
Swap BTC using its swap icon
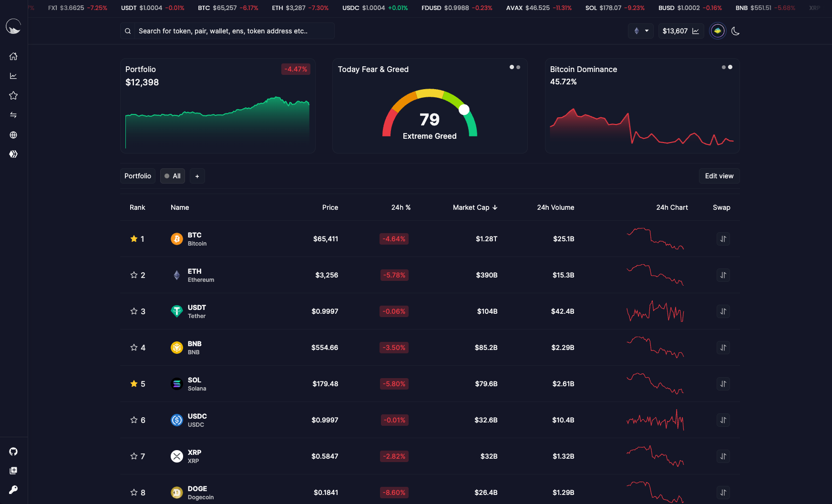coord(723,239)
